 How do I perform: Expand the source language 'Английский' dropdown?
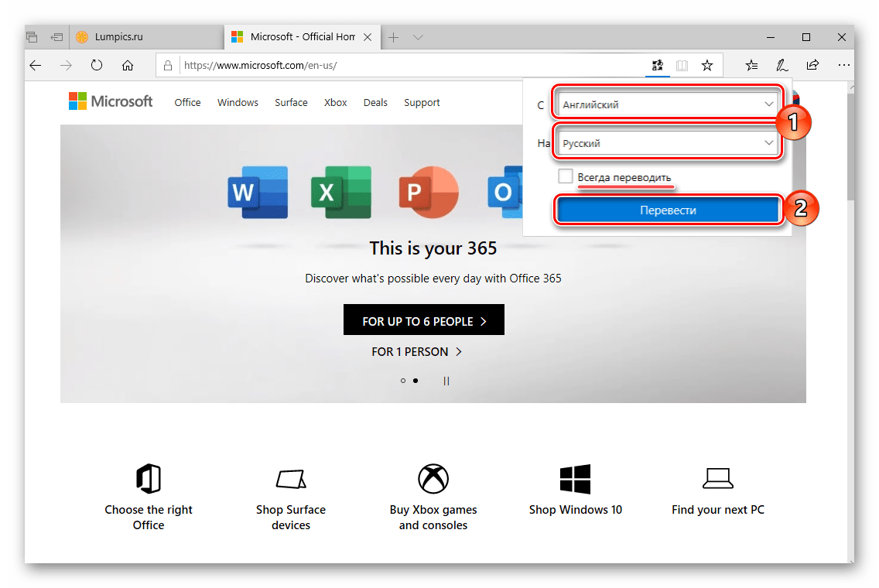click(668, 104)
